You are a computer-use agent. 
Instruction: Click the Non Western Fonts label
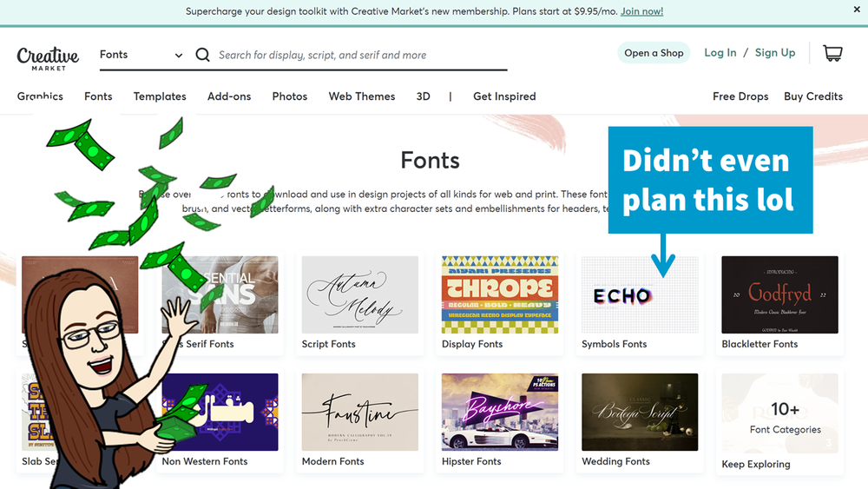click(205, 461)
